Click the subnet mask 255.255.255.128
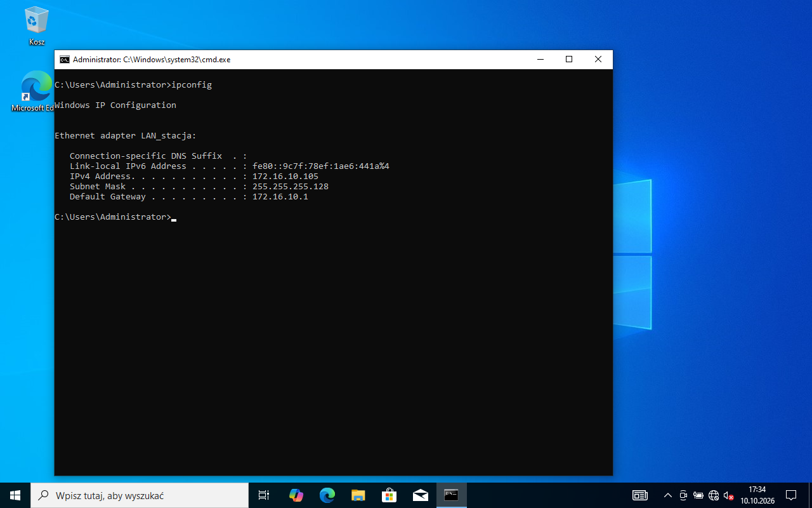The image size is (812, 508). coord(291,186)
